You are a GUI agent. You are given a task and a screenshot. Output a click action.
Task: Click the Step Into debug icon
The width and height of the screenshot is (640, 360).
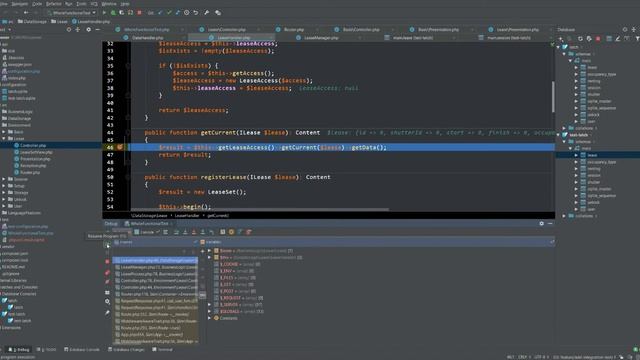tap(185, 232)
